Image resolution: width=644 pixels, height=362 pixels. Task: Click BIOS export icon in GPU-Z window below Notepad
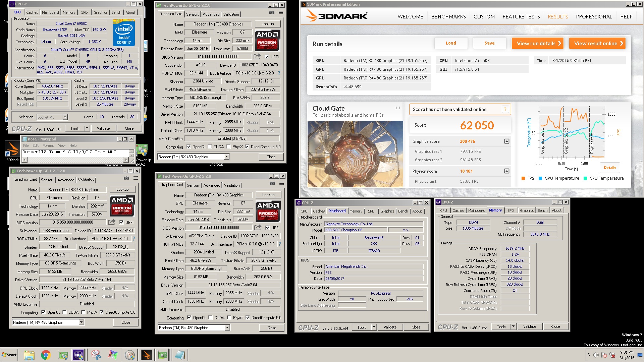point(112,222)
